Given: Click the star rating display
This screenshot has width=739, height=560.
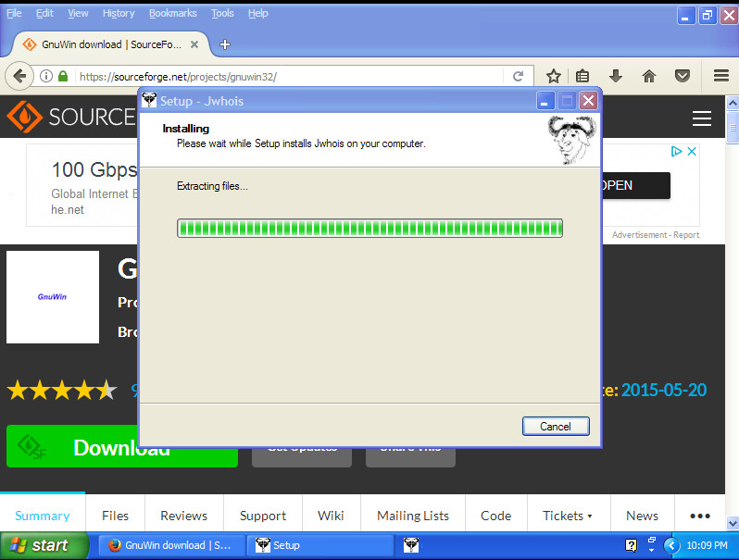Looking at the screenshot, I should 62,390.
